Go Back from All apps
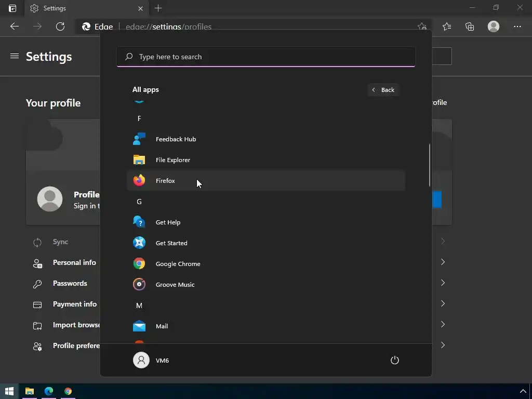 383,90
